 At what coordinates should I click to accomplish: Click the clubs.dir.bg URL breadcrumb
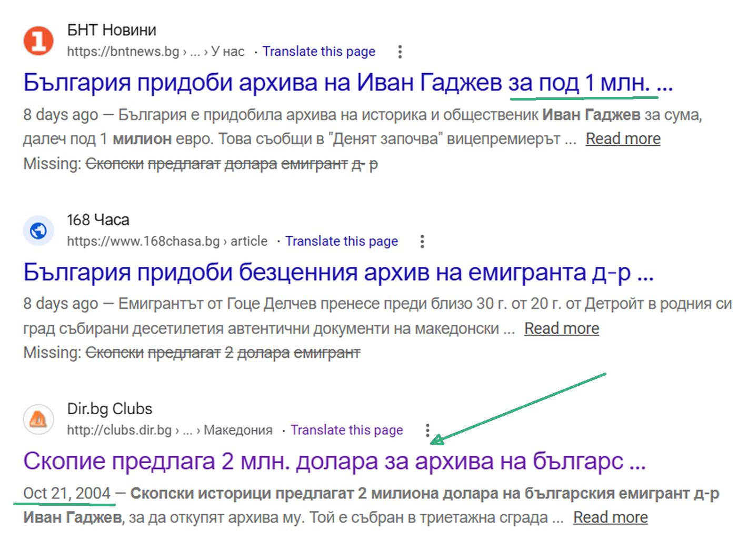[170, 431]
